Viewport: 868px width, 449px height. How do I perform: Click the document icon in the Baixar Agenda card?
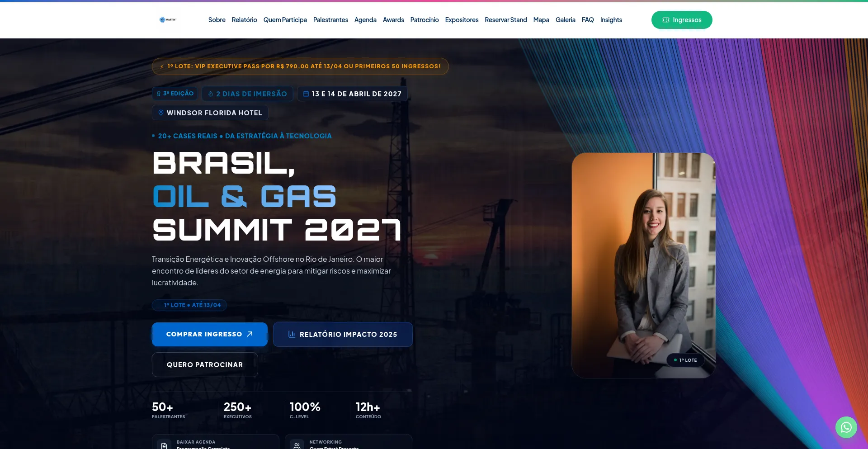pos(164,445)
